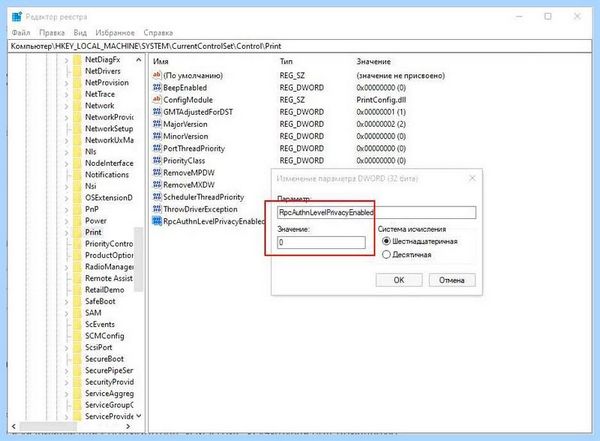This screenshot has width=600, height=441.
Task: Expand the SAM tree node
Action: point(66,314)
